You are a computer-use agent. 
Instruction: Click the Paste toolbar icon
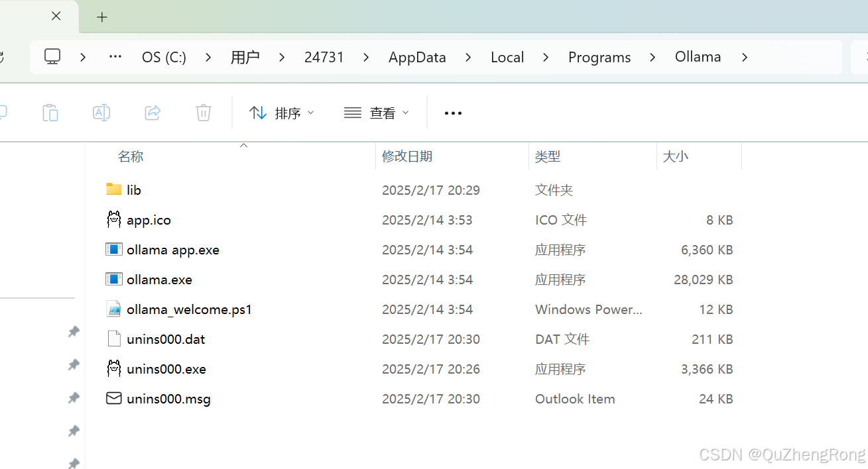coord(50,113)
